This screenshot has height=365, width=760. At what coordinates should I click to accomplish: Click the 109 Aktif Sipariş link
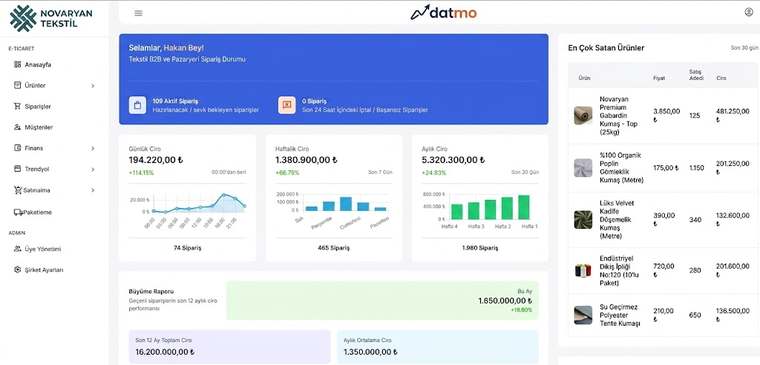pyautogui.click(x=175, y=101)
